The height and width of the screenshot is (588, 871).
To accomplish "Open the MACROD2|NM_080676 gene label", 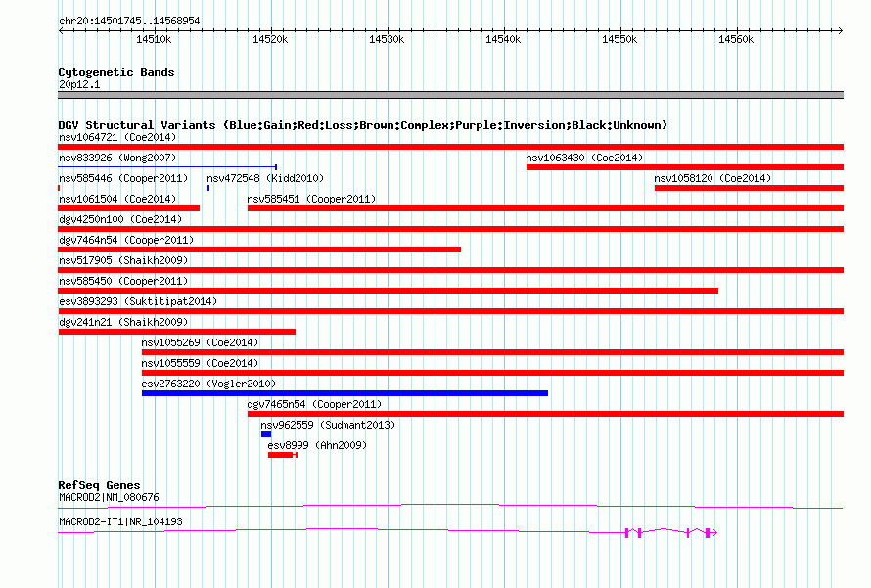I will (x=109, y=497).
